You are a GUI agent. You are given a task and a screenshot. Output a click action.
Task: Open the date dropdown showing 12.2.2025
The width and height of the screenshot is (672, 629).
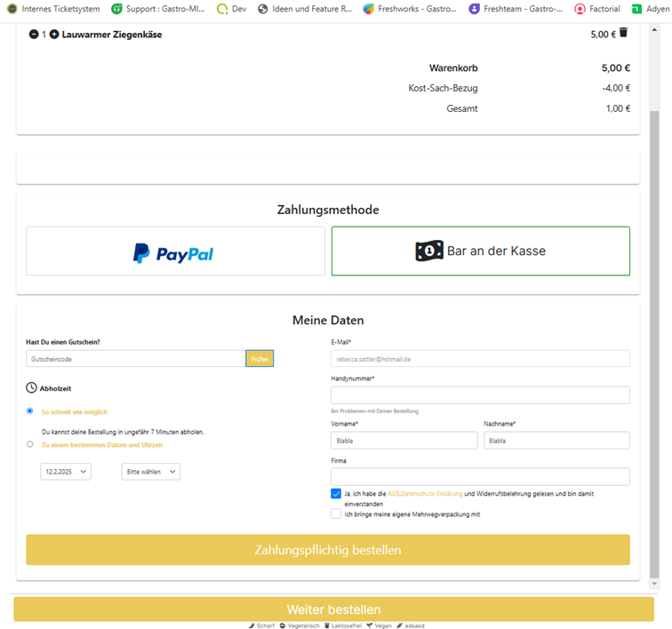[66, 472]
